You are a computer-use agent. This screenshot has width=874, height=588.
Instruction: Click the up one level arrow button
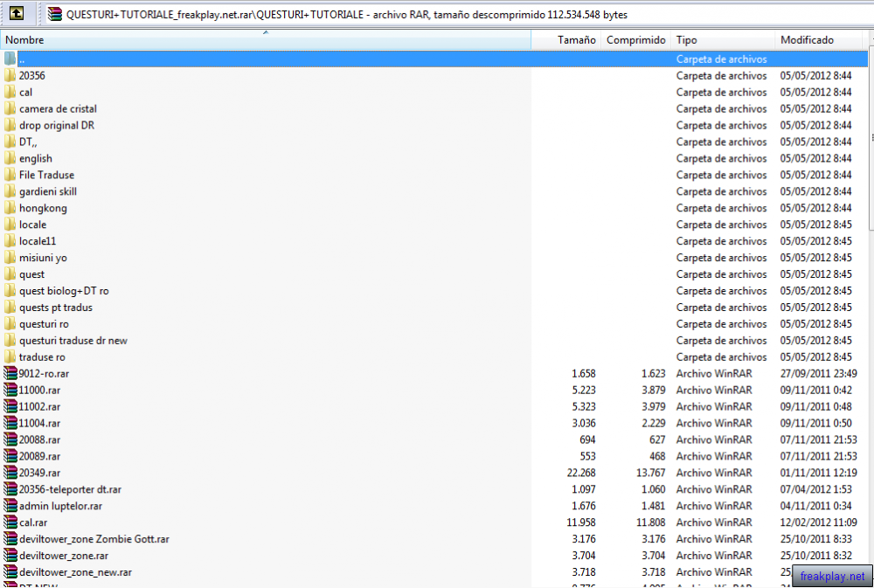point(17,13)
